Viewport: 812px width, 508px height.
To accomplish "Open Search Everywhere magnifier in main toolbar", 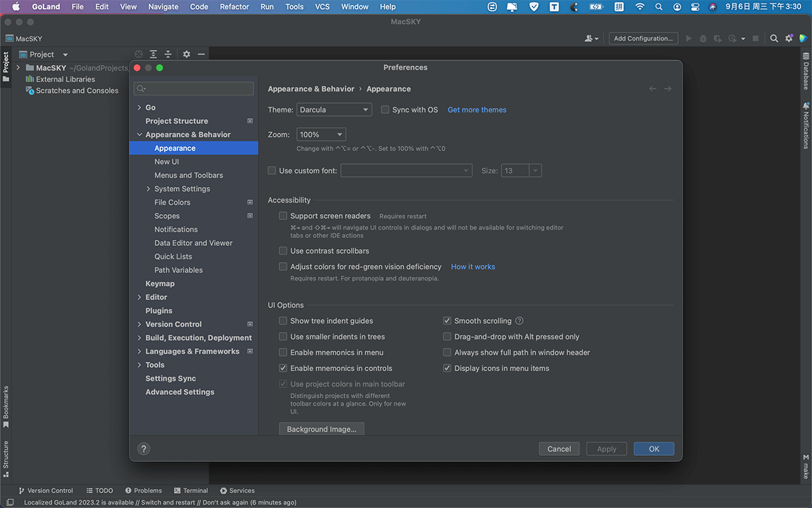I will tap(774, 39).
